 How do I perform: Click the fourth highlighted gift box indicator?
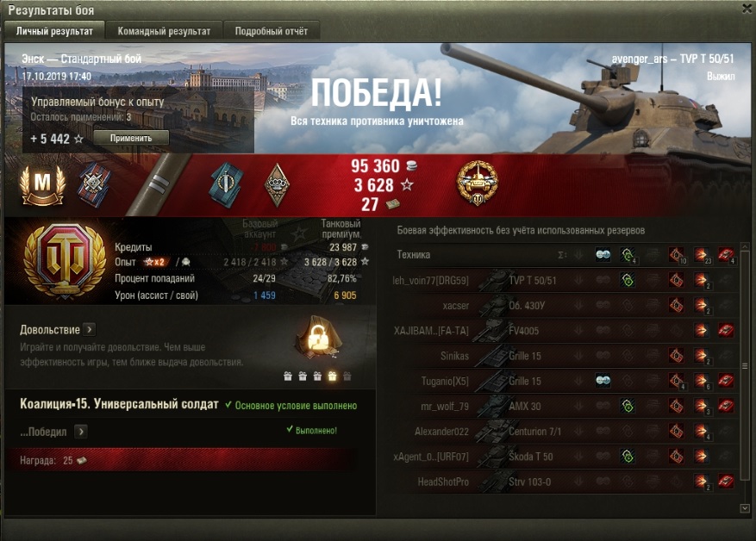(x=332, y=376)
